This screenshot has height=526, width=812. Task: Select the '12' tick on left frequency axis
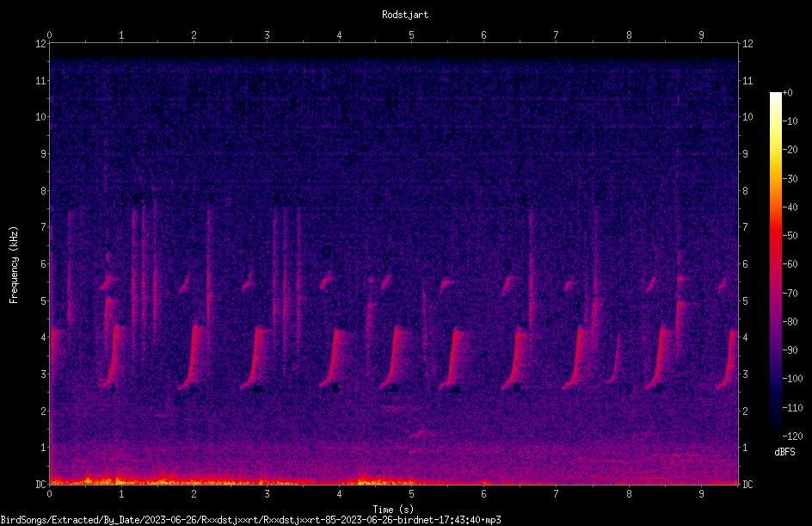(x=40, y=44)
